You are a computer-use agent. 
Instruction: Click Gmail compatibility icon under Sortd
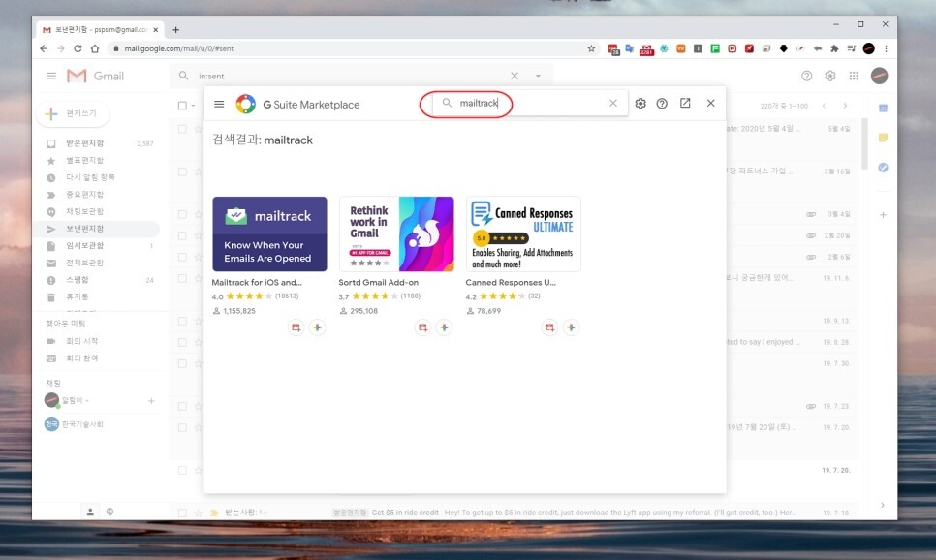(x=422, y=327)
